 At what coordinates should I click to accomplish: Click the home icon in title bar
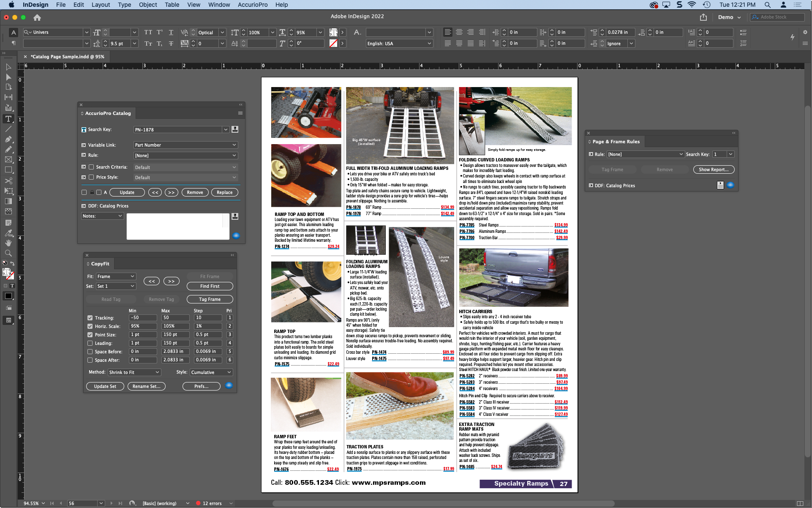click(x=37, y=17)
